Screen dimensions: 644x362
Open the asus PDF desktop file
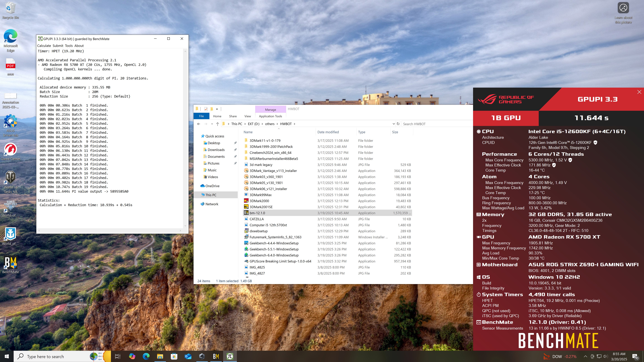click(10, 67)
